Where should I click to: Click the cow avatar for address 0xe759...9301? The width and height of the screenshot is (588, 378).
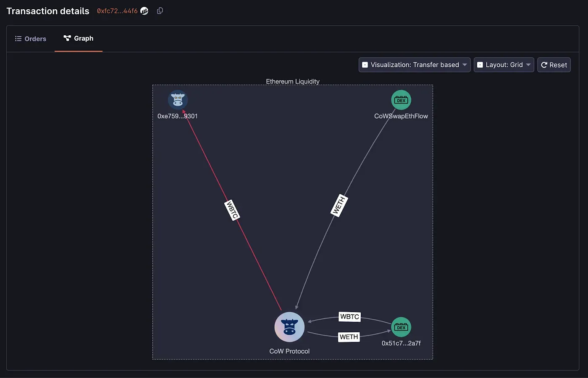pyautogui.click(x=178, y=99)
